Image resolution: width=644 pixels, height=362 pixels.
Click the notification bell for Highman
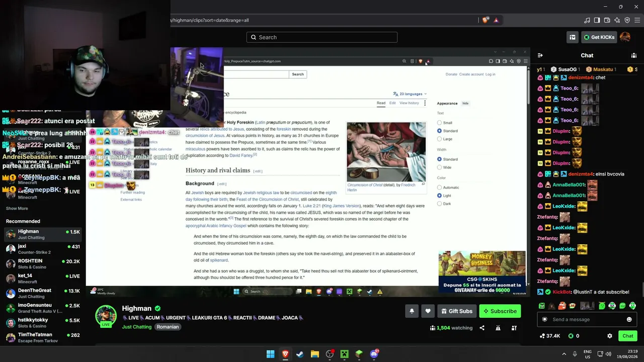click(412, 311)
